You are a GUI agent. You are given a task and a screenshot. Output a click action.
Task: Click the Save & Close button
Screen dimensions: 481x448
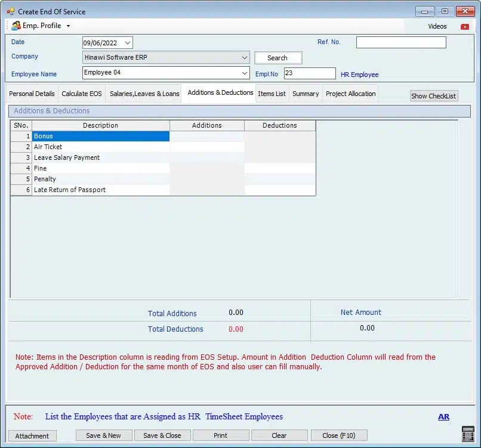[x=162, y=435]
